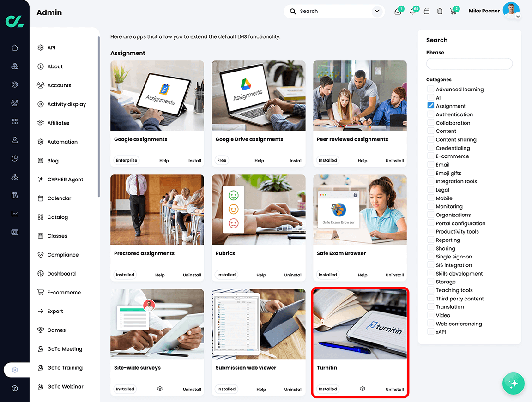532x402 pixels.
Task: Open the Proctored assignments thumbnail
Action: (x=157, y=210)
